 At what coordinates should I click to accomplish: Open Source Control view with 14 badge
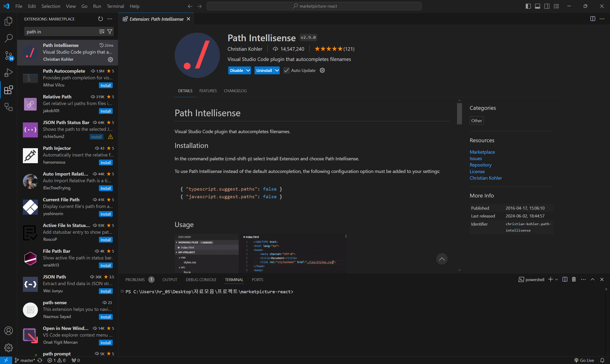(9, 56)
